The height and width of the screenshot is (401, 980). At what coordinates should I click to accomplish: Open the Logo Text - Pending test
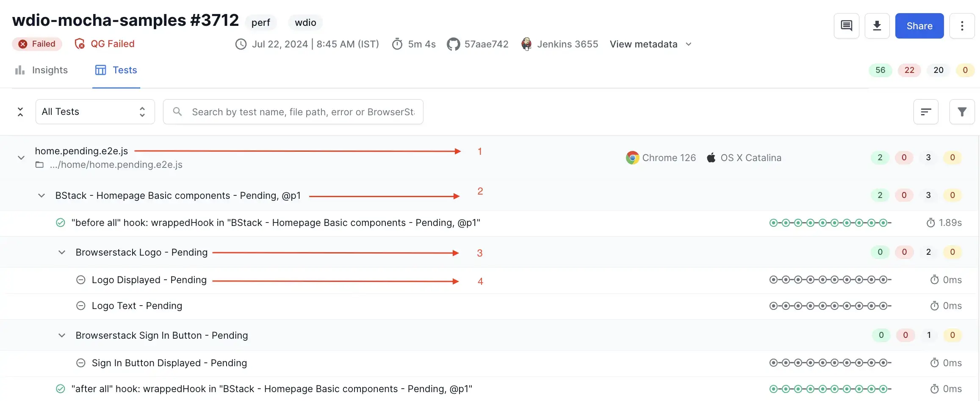(137, 306)
